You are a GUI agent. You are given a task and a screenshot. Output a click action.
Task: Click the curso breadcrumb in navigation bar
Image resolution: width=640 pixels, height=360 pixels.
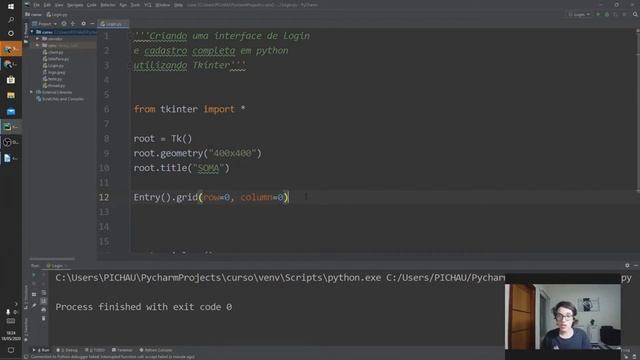pos(34,14)
